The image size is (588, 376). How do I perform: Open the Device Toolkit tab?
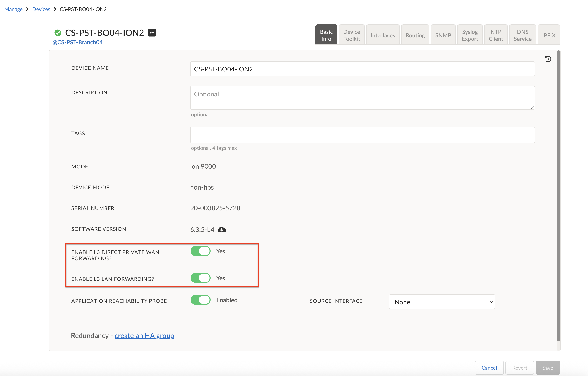[351, 35]
